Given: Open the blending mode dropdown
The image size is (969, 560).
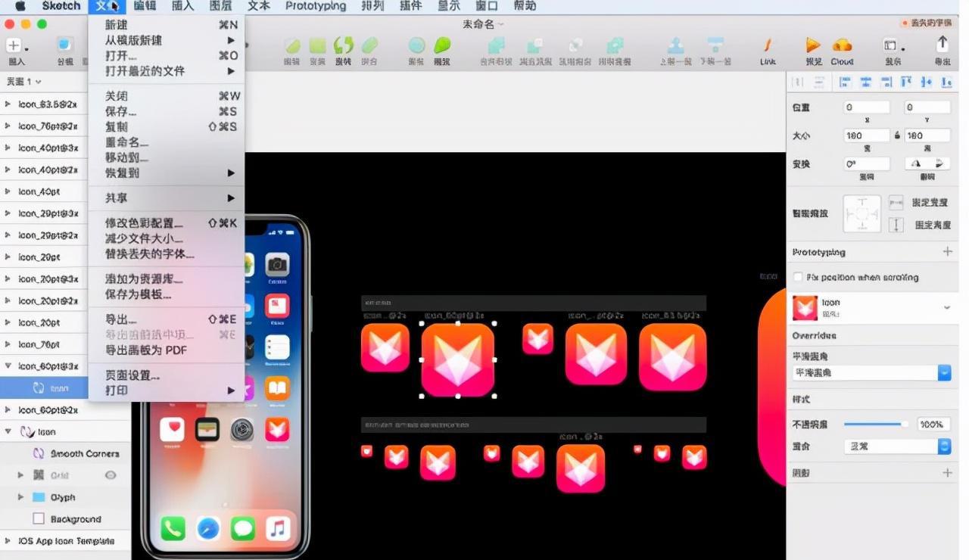Looking at the screenshot, I should (944, 446).
